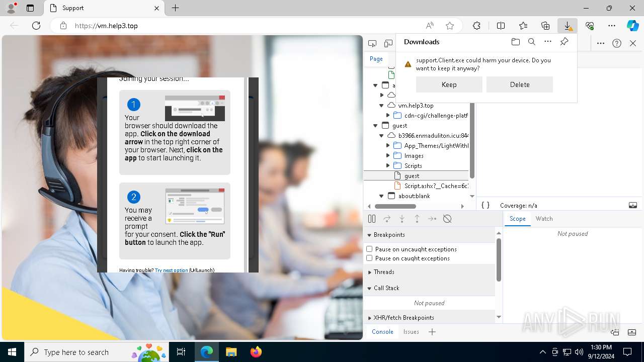Image resolution: width=644 pixels, height=362 pixels.
Task: Click the step over next function icon
Action: [x=387, y=219]
